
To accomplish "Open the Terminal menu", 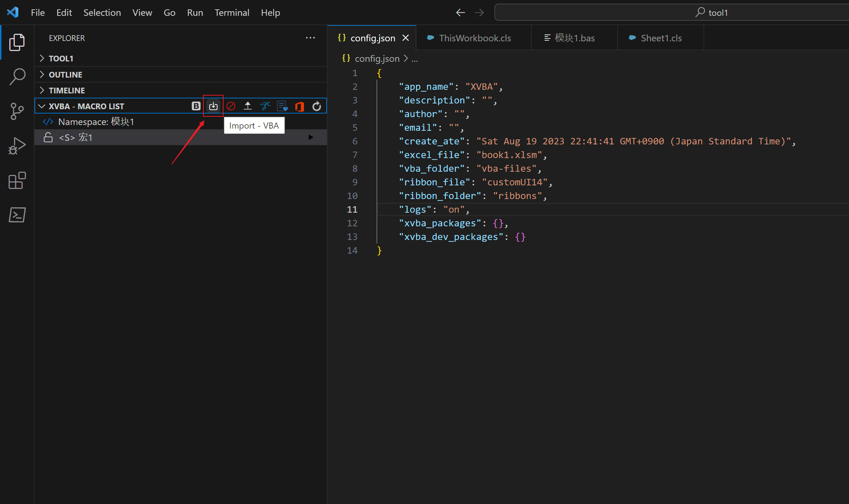I will pos(232,13).
